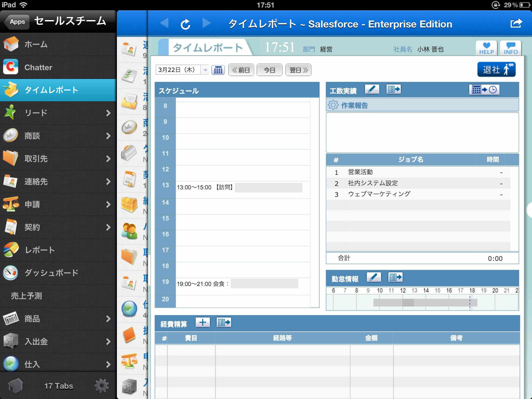
Task: Click the 勤怠情報 list export icon
Action: pos(395,277)
